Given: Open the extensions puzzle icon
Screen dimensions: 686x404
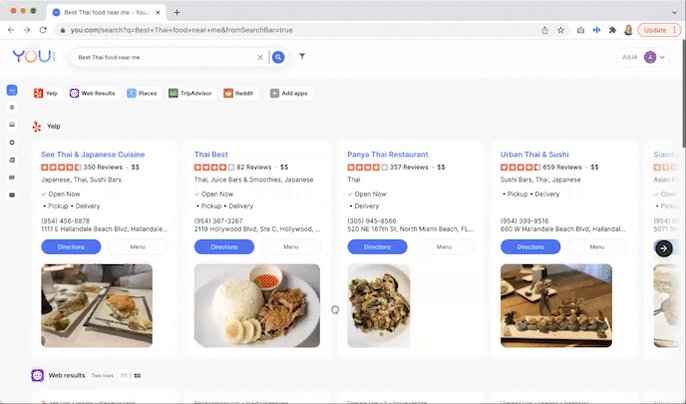Looking at the screenshot, I should tap(612, 30).
